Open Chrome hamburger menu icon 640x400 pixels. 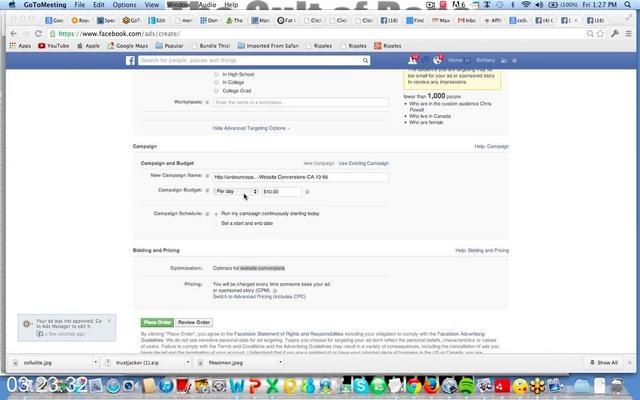[x=629, y=33]
